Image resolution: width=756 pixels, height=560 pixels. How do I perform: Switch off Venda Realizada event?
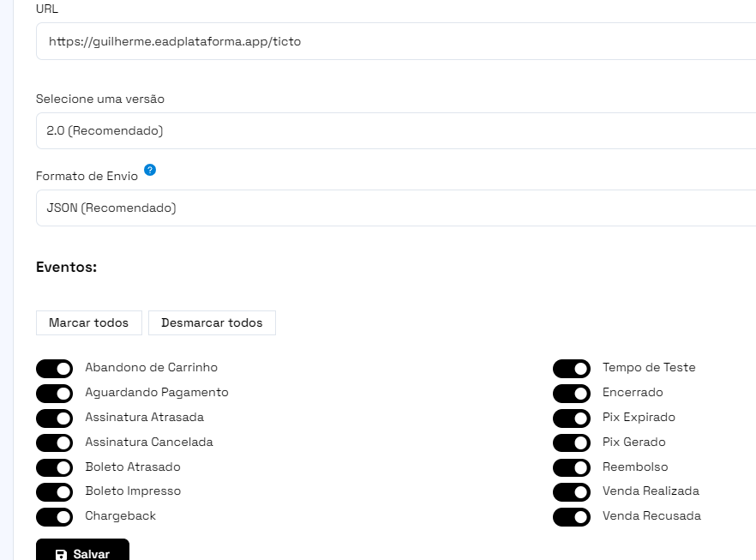pyautogui.click(x=572, y=492)
